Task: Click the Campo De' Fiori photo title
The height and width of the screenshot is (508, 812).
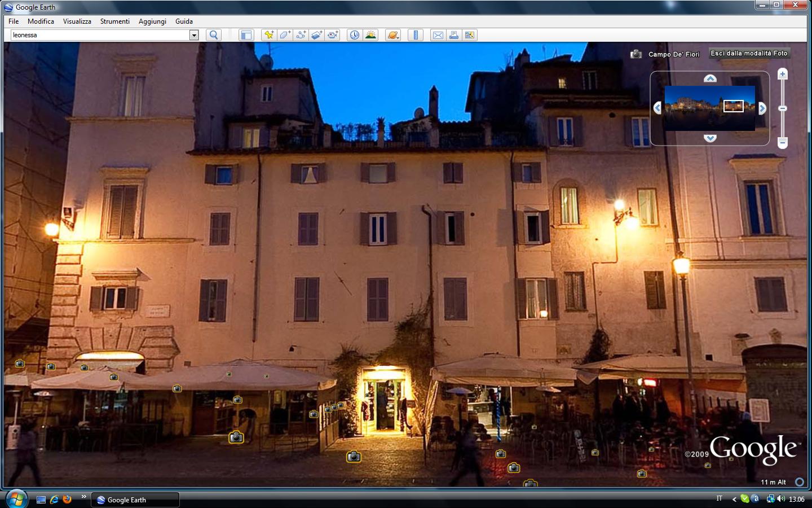Action: point(674,54)
